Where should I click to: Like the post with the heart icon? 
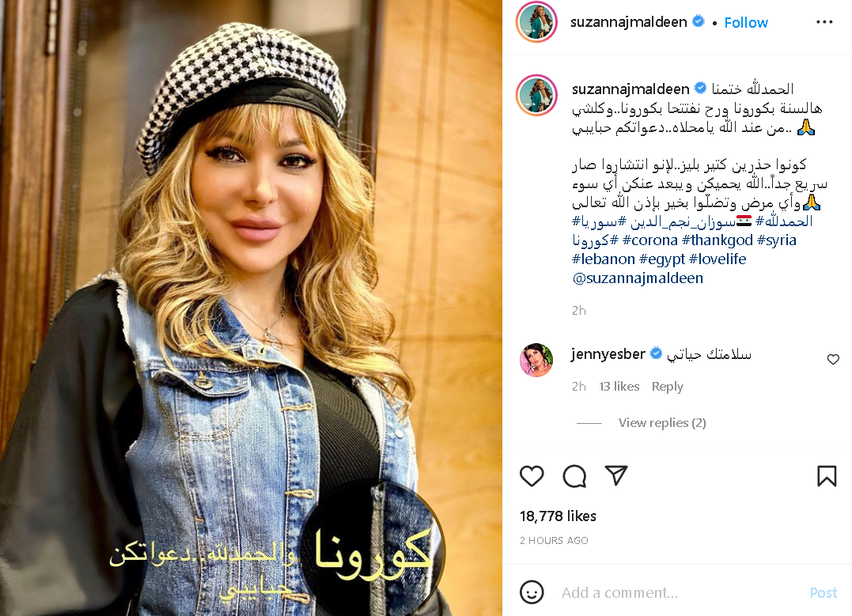[x=532, y=476]
